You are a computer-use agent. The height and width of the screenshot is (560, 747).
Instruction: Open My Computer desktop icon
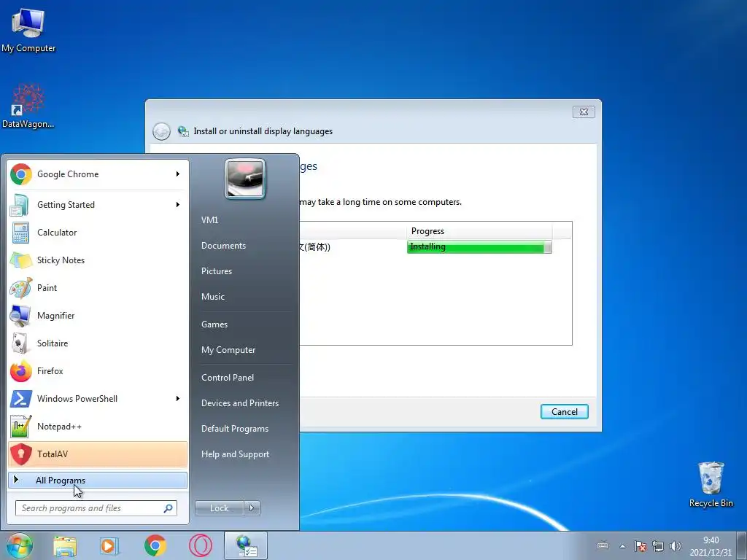pyautogui.click(x=28, y=30)
